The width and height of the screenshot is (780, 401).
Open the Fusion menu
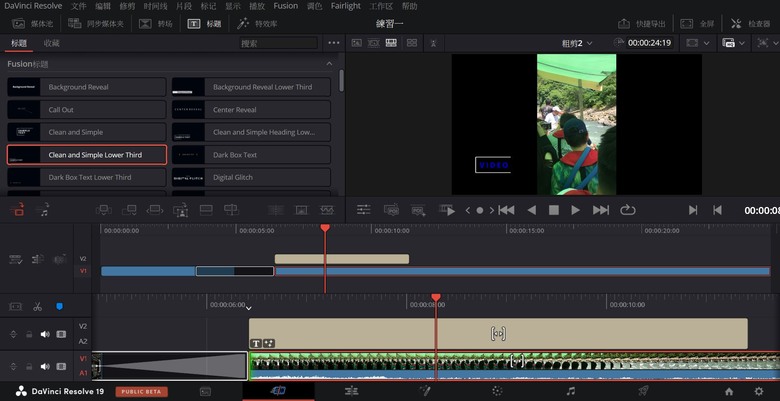click(x=286, y=6)
